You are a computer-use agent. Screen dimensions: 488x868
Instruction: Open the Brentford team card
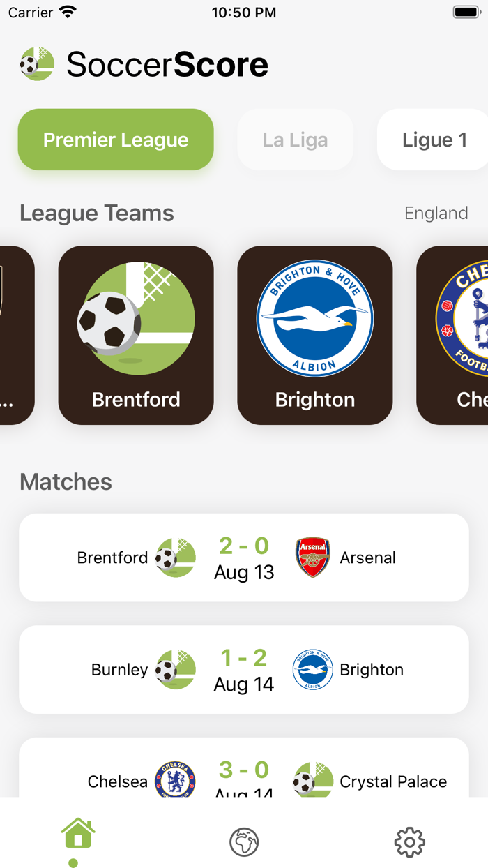[x=135, y=335]
